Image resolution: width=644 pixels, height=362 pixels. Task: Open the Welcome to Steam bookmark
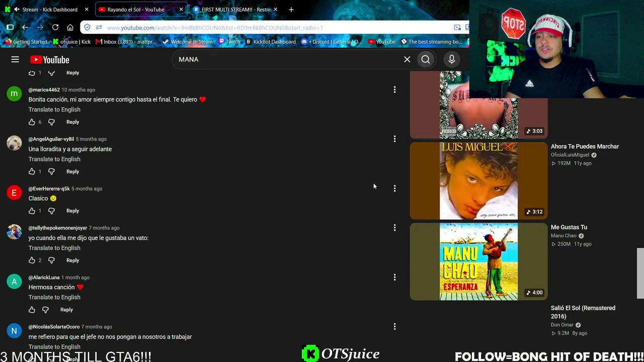(x=187, y=42)
